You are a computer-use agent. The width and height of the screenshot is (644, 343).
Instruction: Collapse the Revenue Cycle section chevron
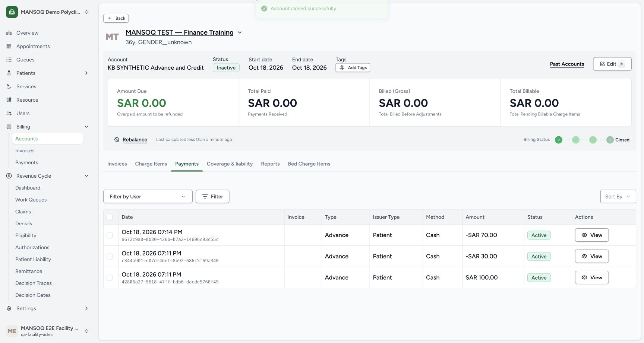tap(86, 176)
